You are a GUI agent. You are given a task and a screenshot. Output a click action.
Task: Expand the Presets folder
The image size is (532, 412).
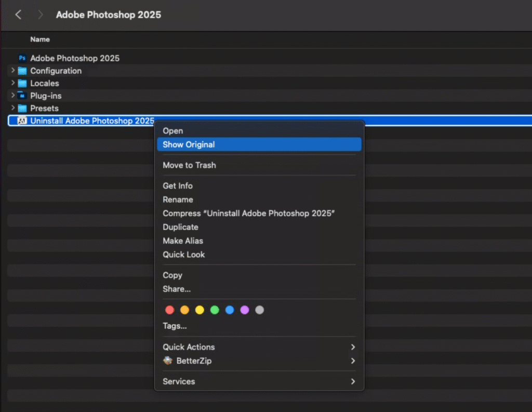point(11,108)
